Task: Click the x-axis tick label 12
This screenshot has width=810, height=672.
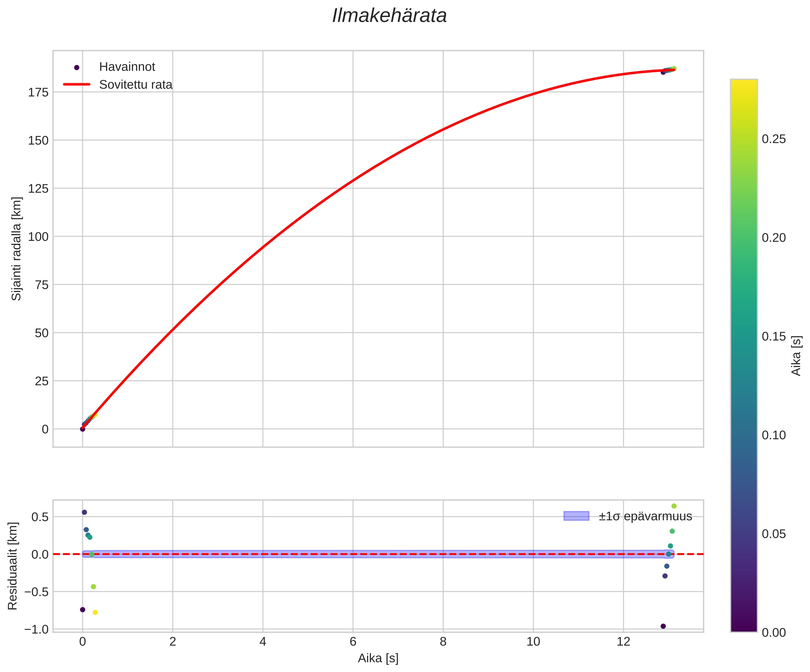Action: click(x=623, y=641)
